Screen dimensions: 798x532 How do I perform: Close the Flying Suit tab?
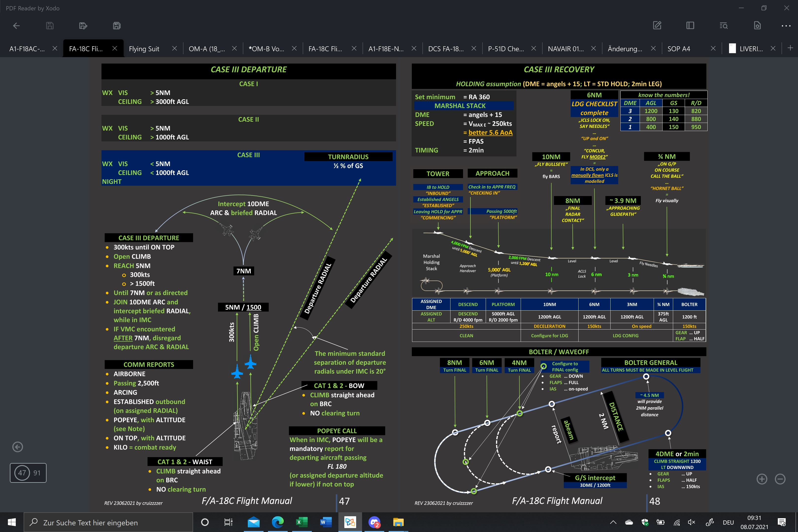click(x=174, y=48)
